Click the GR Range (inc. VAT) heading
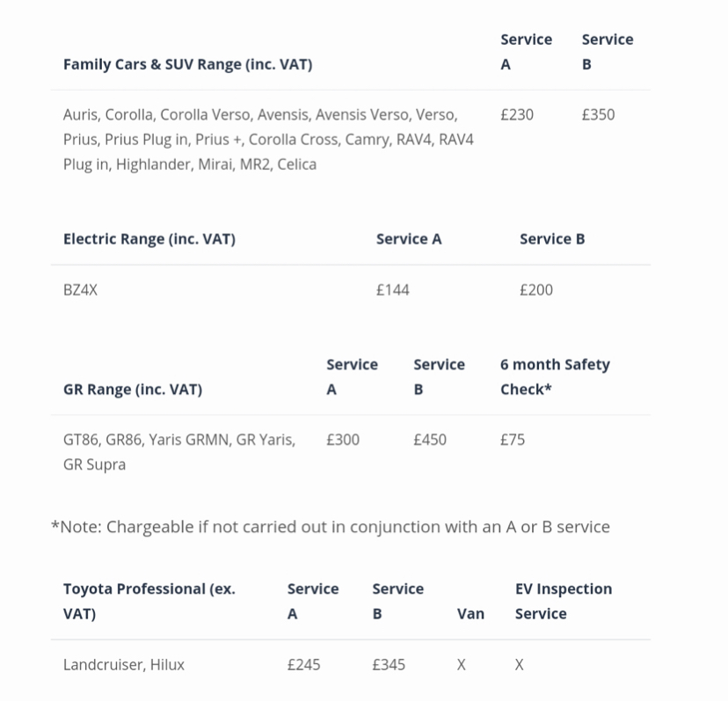The width and height of the screenshot is (728, 701). 133,390
